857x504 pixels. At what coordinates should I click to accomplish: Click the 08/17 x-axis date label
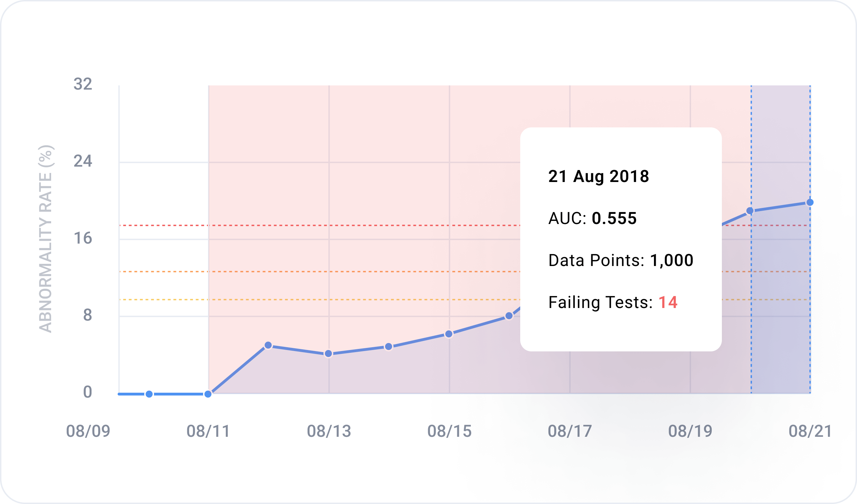coord(570,431)
